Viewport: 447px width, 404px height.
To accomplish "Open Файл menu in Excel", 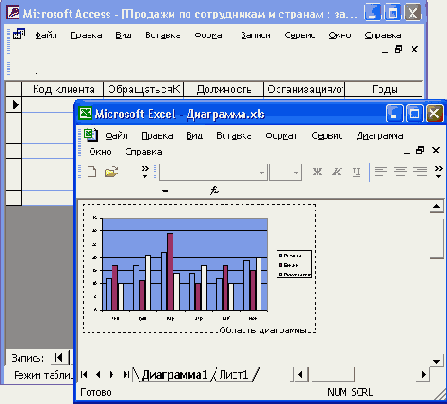I will click(x=116, y=136).
